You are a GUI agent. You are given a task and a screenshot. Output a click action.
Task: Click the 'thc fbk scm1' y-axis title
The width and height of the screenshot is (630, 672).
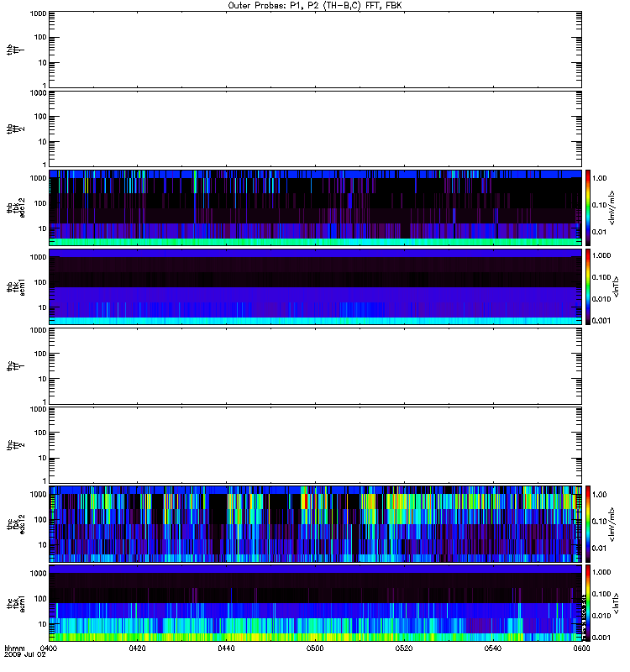(x=16, y=603)
